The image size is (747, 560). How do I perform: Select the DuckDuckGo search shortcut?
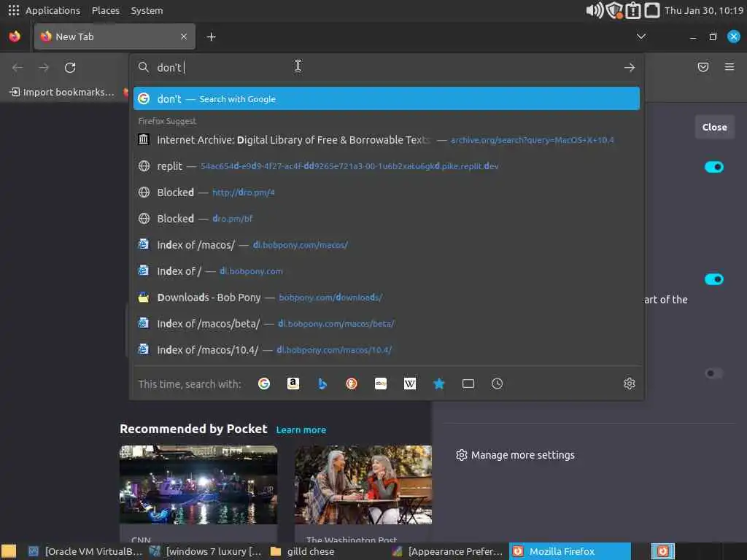352,384
